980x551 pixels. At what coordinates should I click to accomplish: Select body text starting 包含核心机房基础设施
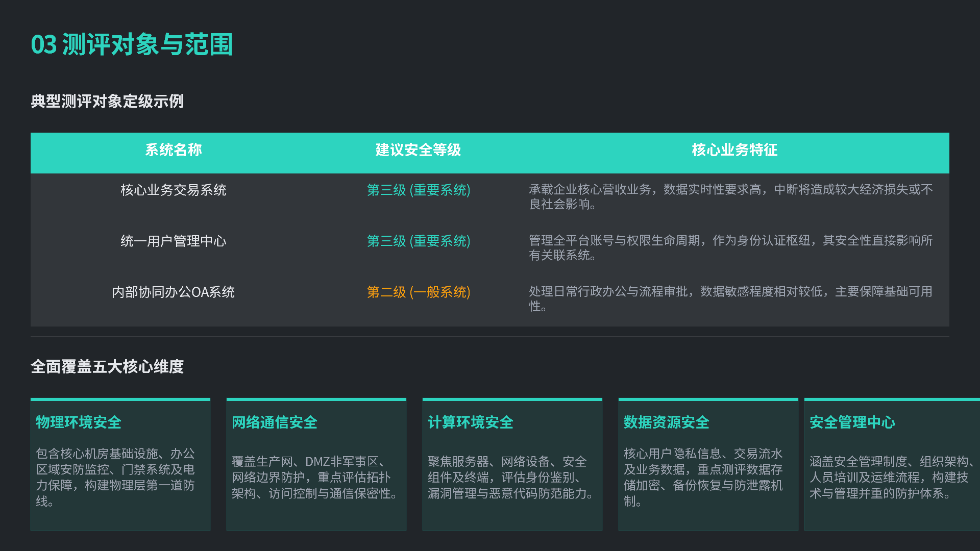tap(115, 478)
